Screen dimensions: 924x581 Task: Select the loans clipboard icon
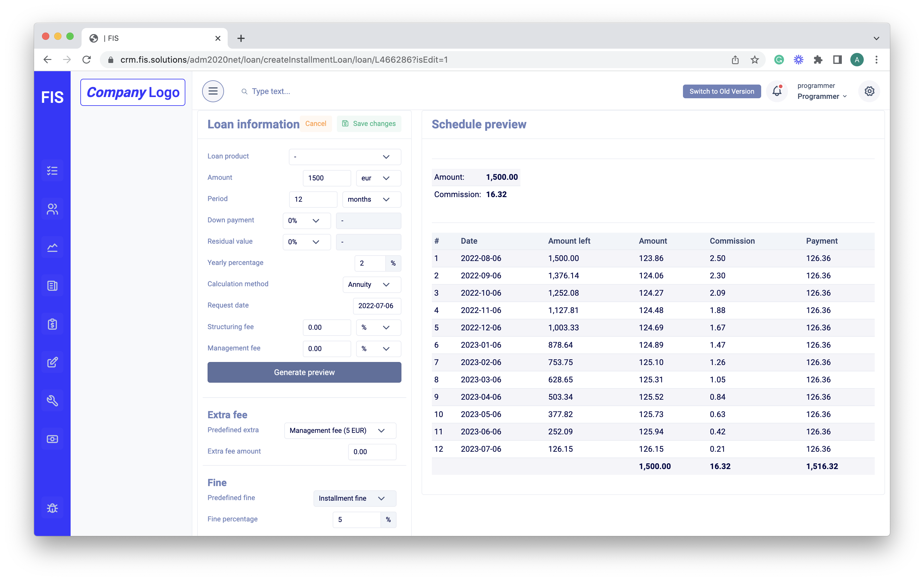pyautogui.click(x=52, y=323)
